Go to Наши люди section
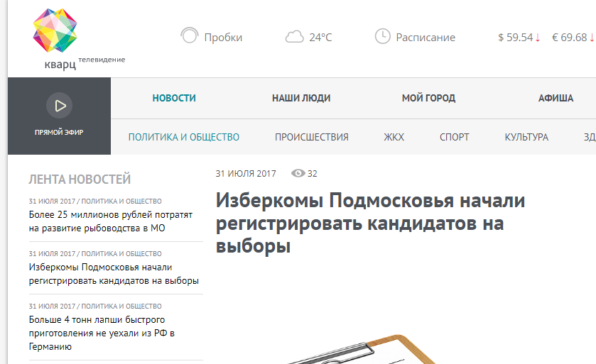Viewport: 596px width, 364px height. (301, 98)
